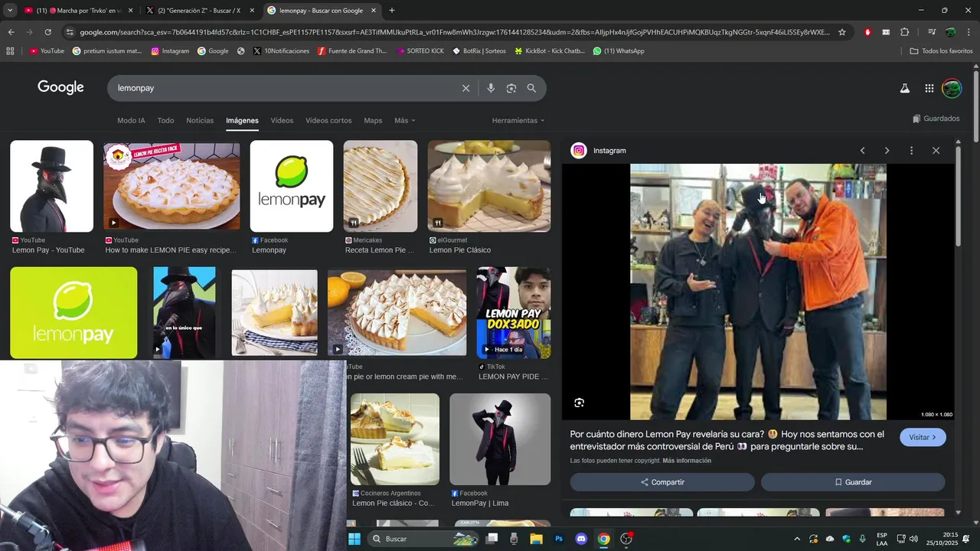The width and height of the screenshot is (980, 551).
Task: Open Instagram bookmark
Action: tap(170, 51)
